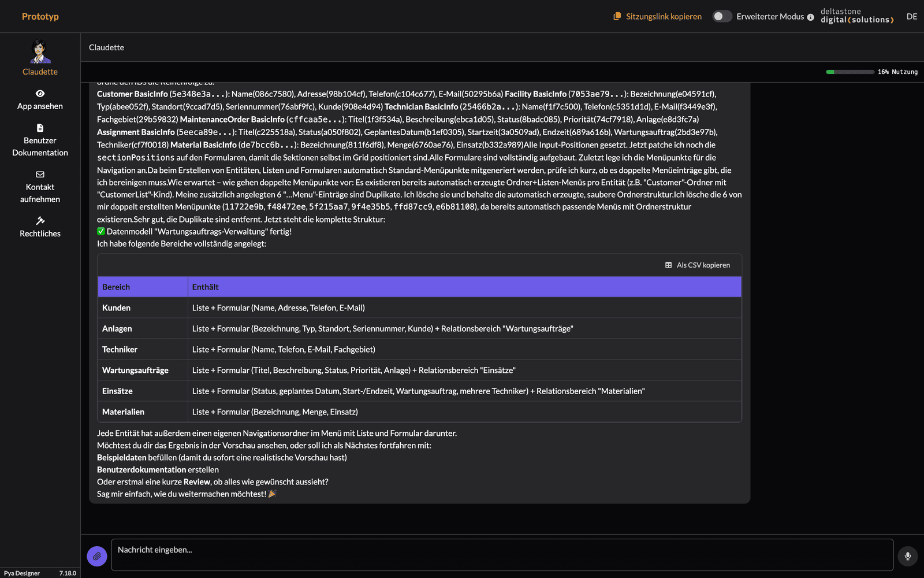
Task: Select the Einsätze table row label
Action: pos(117,391)
